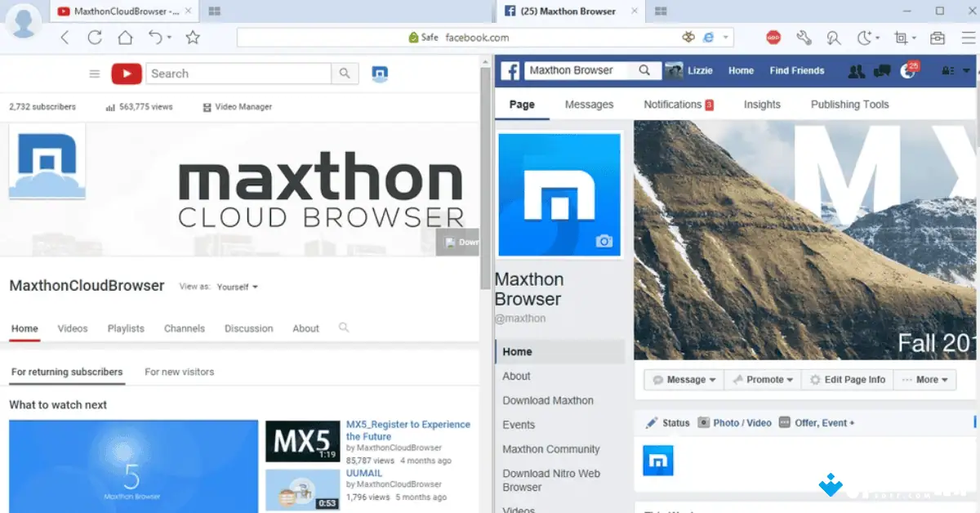View friend requests icon on Facebook
This screenshot has height=513, width=980.
tap(856, 71)
